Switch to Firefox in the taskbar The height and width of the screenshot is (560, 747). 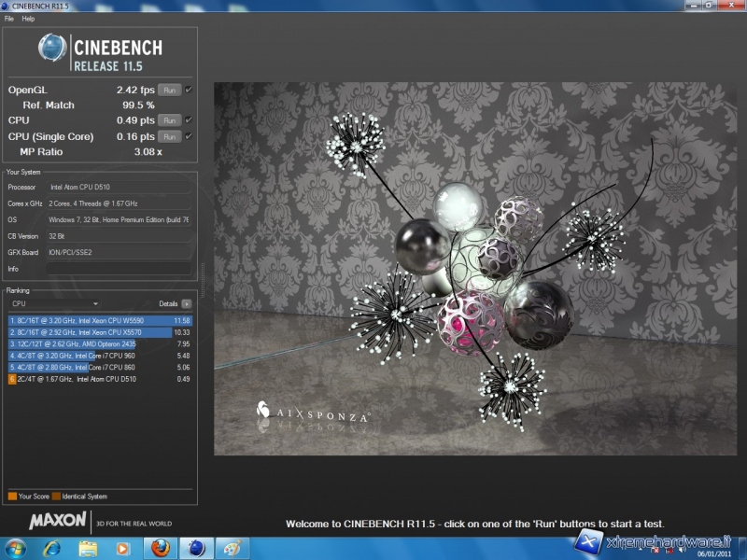(x=160, y=547)
